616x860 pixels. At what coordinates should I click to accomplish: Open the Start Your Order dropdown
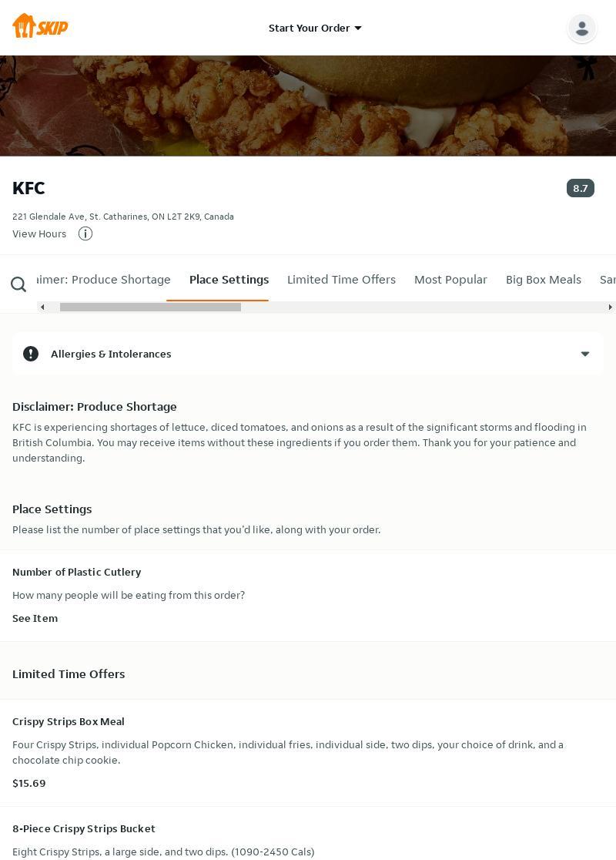[315, 28]
